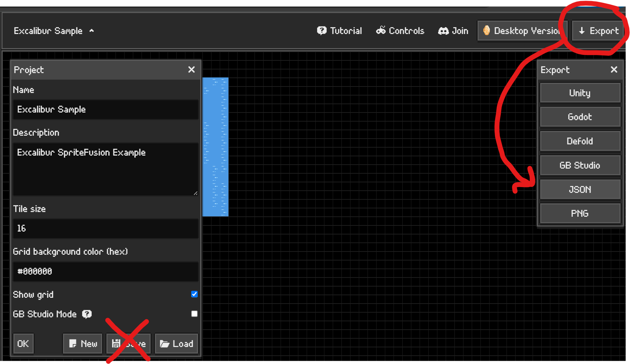The width and height of the screenshot is (630, 364).
Task: Click the help icon next to GB Studio Mode
Action: 87,314
